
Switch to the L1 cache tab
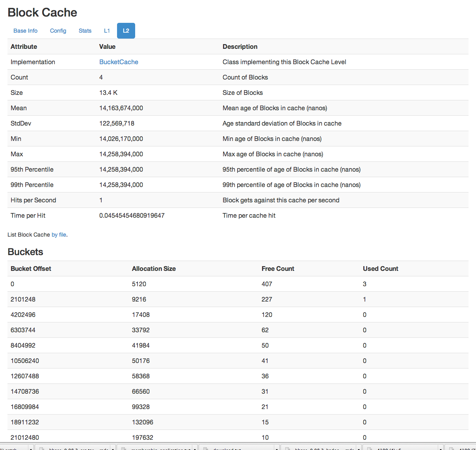point(107,31)
